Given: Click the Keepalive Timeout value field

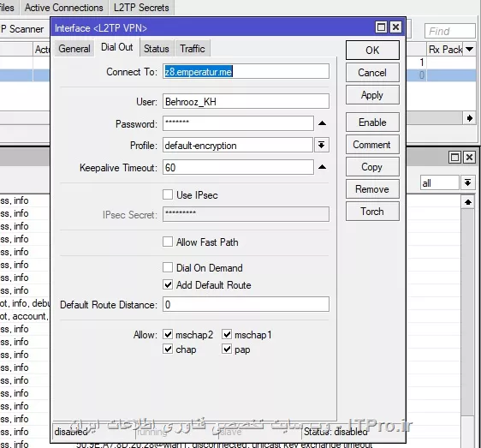Looking at the screenshot, I should tap(238, 167).
